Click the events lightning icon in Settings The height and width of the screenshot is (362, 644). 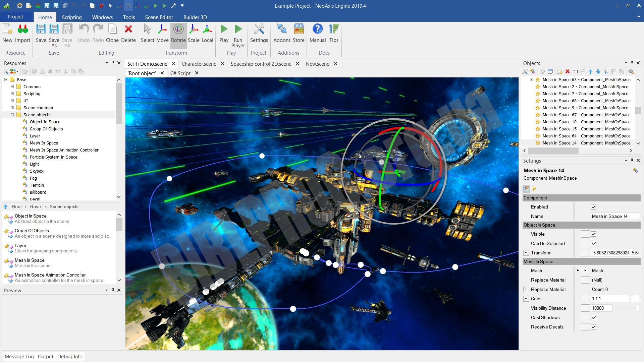(x=534, y=189)
